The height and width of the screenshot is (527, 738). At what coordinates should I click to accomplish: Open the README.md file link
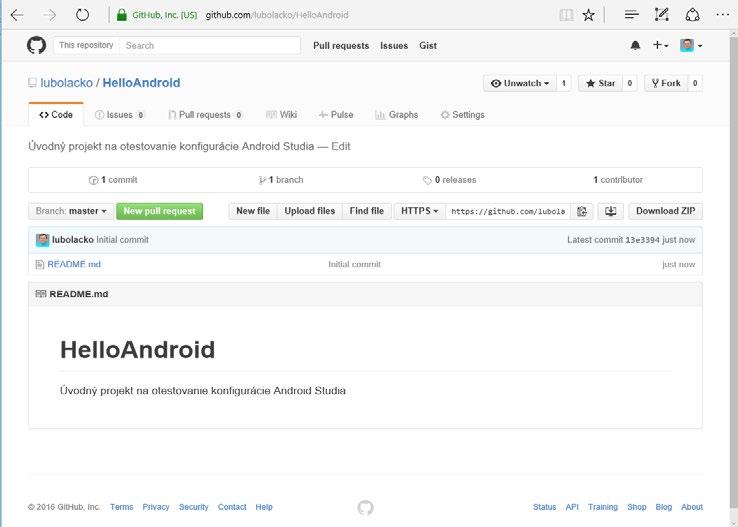(74, 264)
